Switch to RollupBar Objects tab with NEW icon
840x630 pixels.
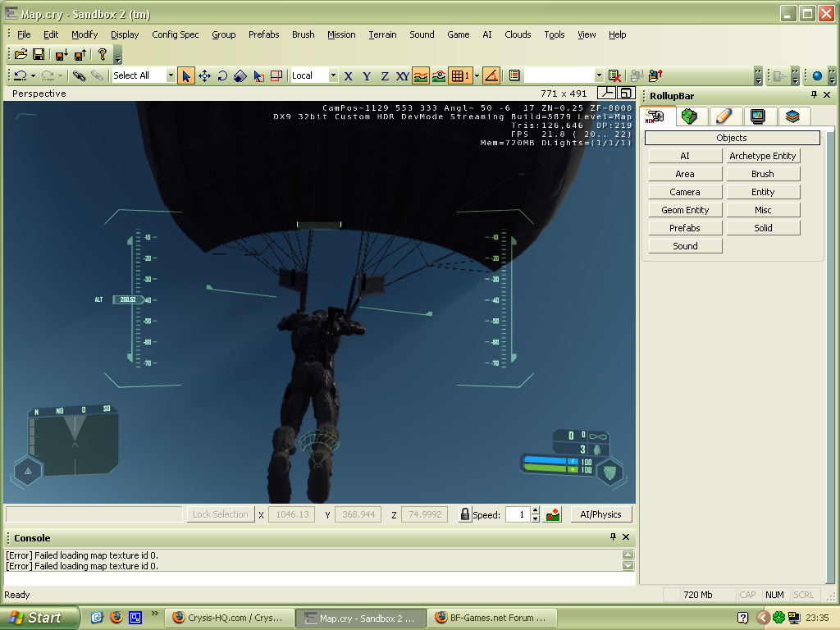[x=655, y=116]
